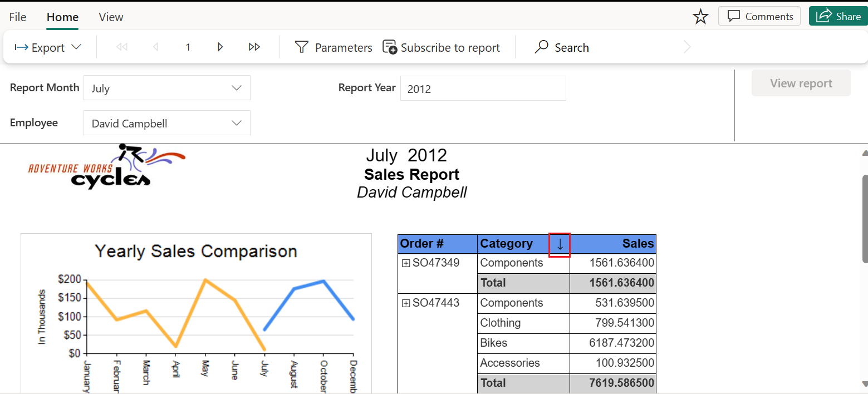The height and width of the screenshot is (394, 868).
Task: Click Subscribe to report
Action: pos(441,47)
